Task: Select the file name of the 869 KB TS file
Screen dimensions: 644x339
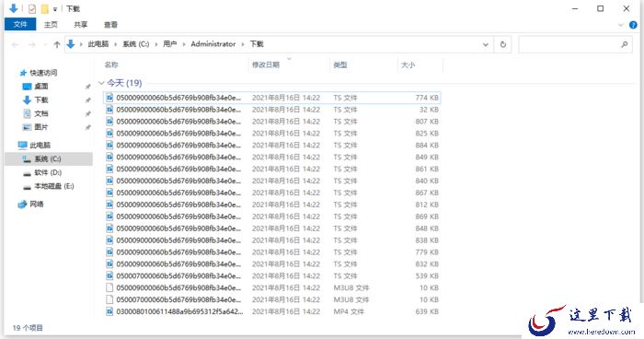Action: pos(178,216)
